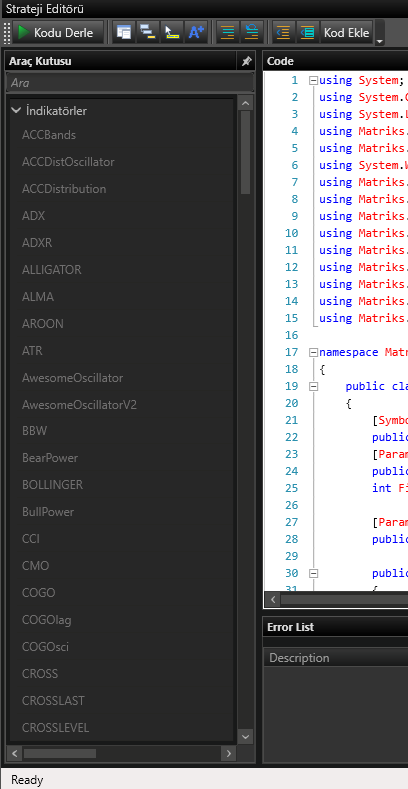Select the AwesomeOscillatorV2 indicator
This screenshot has height=789, width=408.
coord(79,405)
